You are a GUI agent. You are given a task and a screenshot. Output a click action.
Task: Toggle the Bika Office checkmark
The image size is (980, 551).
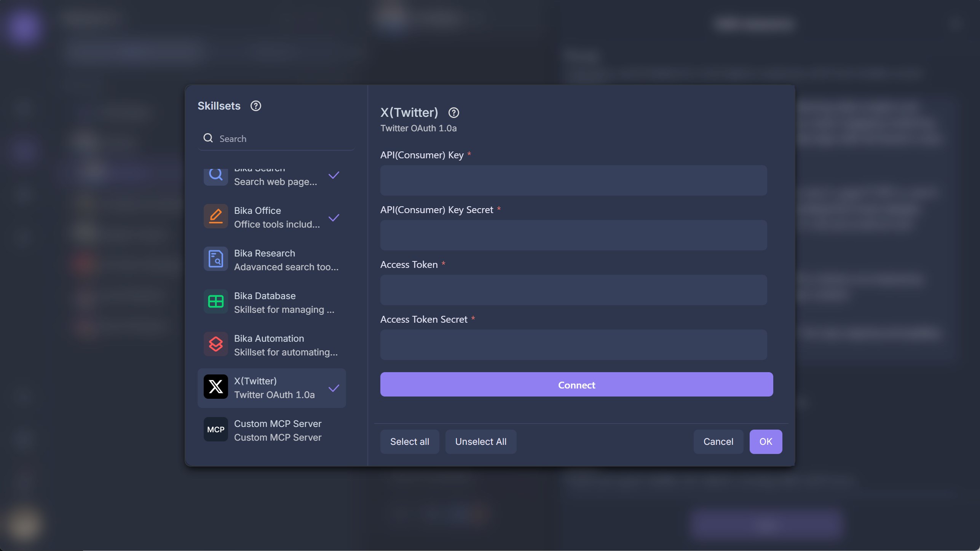pyautogui.click(x=334, y=218)
